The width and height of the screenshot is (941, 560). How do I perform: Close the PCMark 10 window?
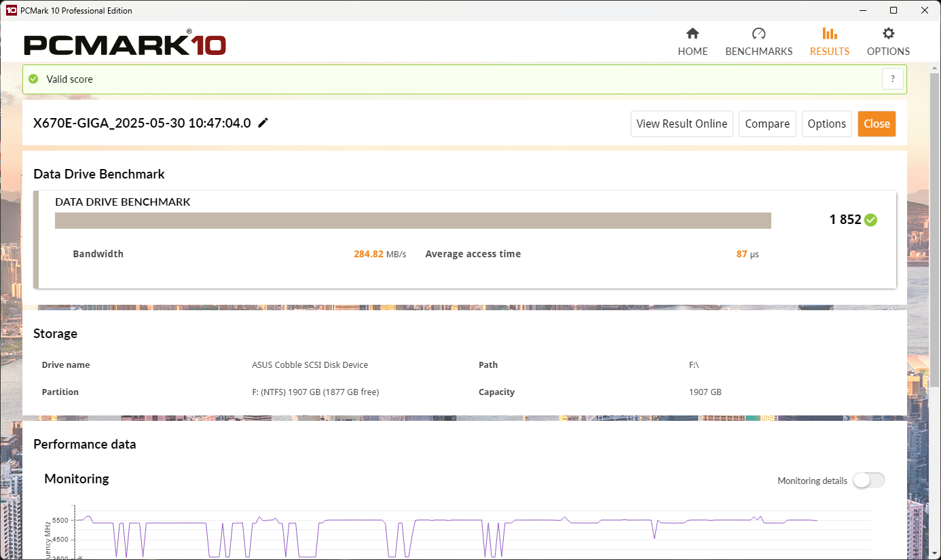[925, 10]
